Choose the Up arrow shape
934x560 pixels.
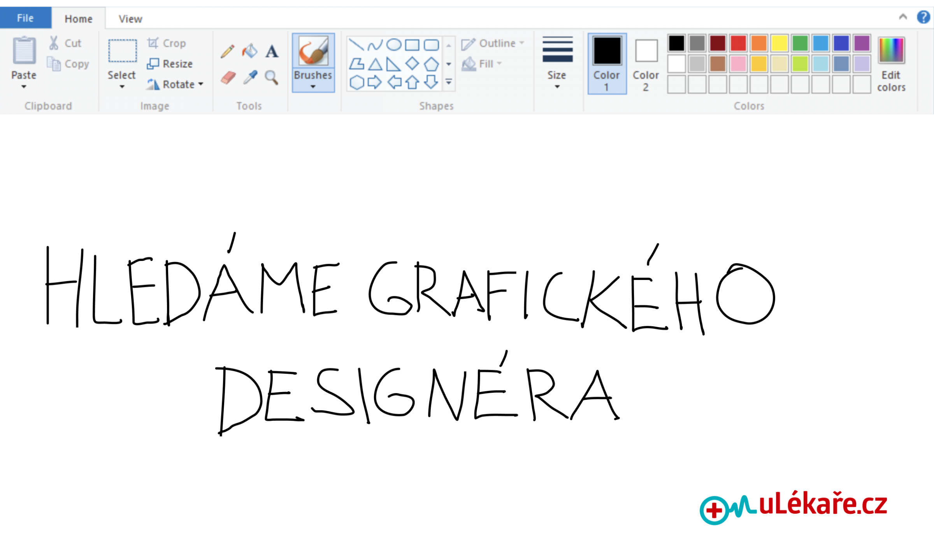(x=412, y=82)
